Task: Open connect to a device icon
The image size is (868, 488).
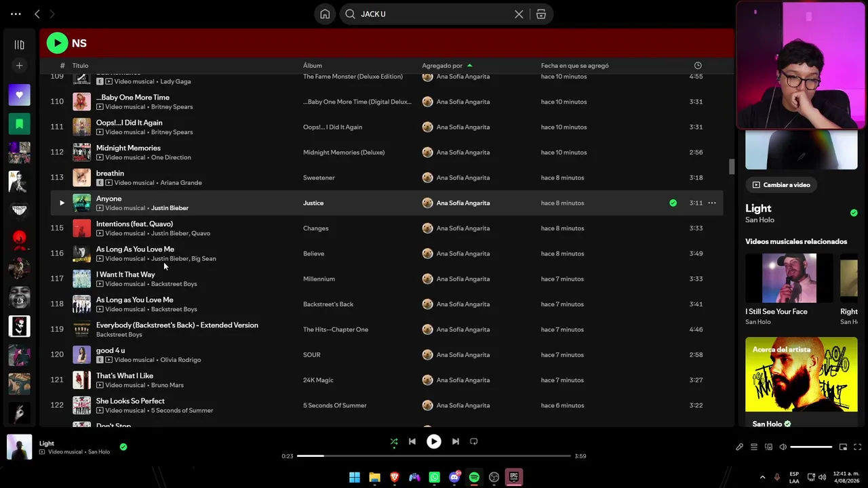Action: (x=768, y=447)
